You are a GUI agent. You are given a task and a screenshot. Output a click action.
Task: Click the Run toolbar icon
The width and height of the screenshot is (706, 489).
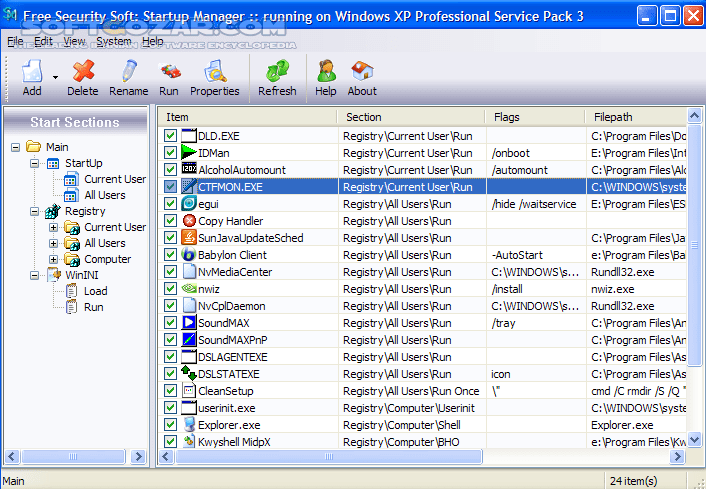(170, 72)
